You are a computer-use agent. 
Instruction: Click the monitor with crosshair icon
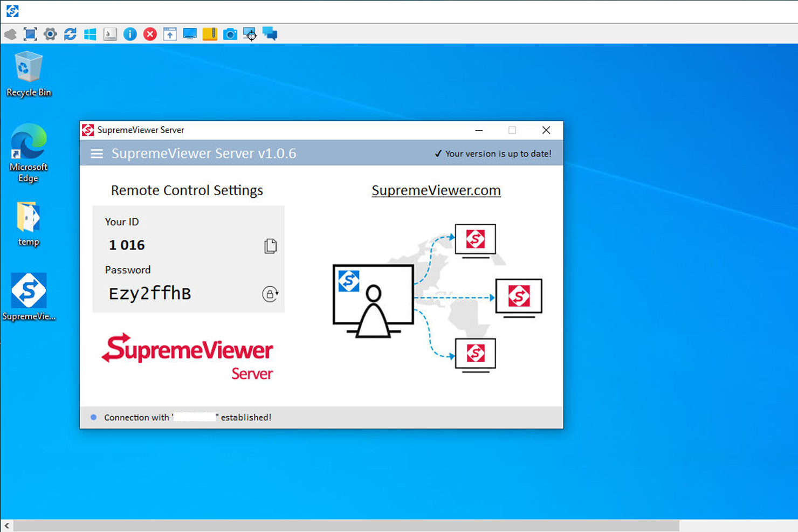coord(250,34)
